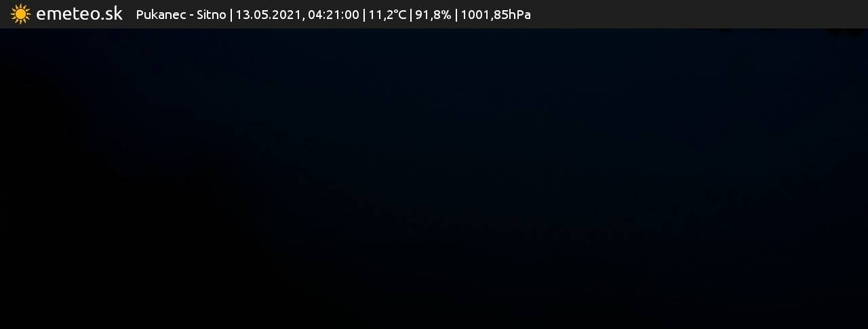The height and width of the screenshot is (329, 868).
Task: Open the emeteo.sk site title
Action: click(x=79, y=14)
